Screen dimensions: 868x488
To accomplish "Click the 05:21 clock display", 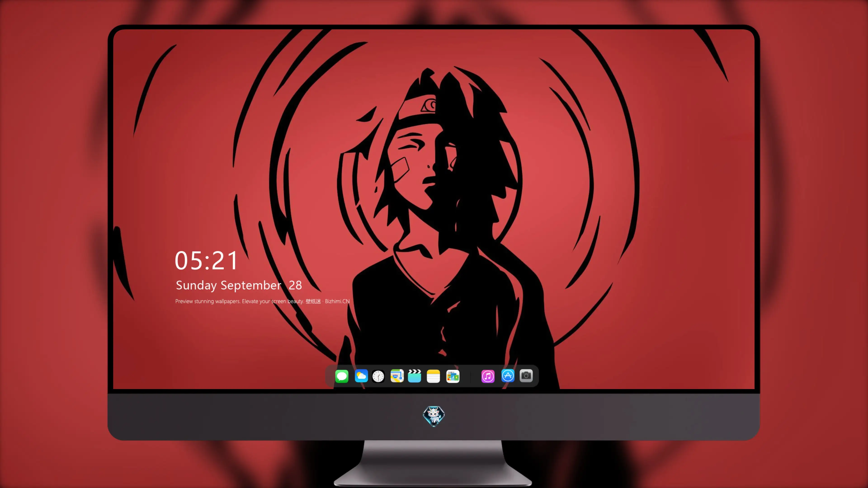I will pos(206,261).
